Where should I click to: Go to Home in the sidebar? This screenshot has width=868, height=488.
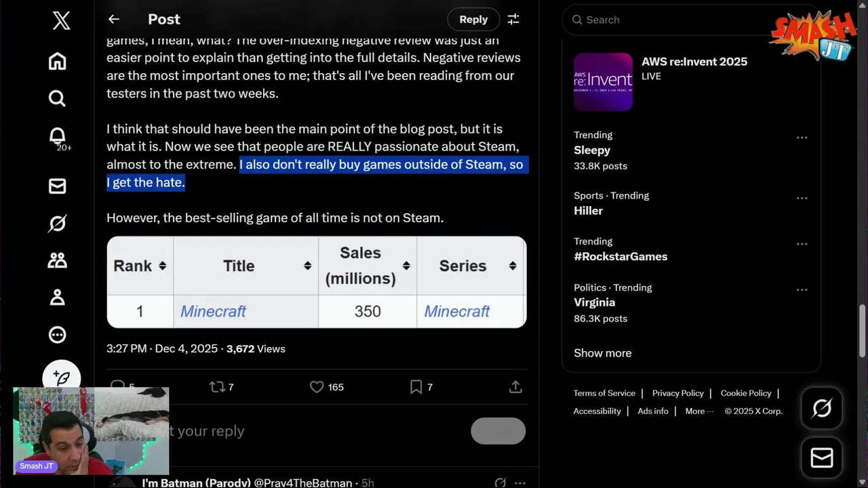click(x=58, y=62)
